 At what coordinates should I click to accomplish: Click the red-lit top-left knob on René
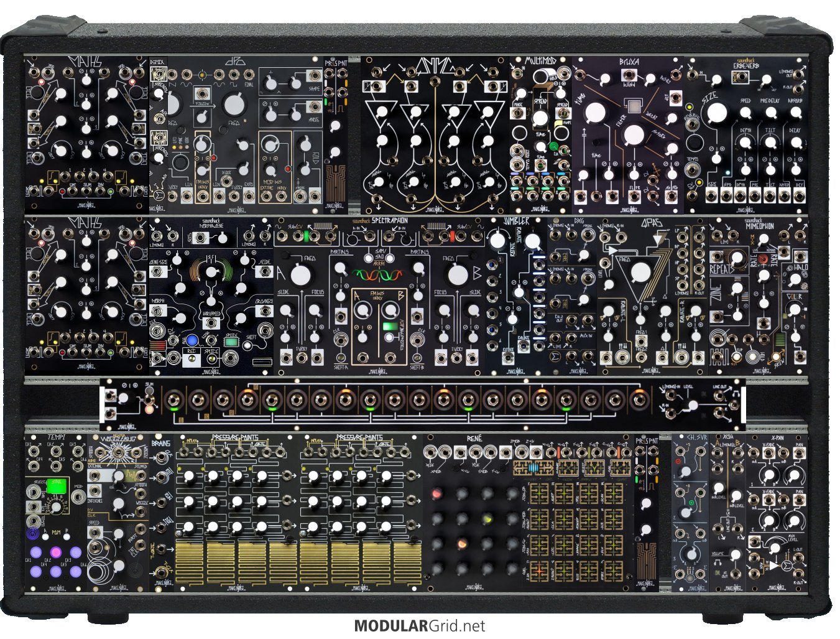(437, 493)
